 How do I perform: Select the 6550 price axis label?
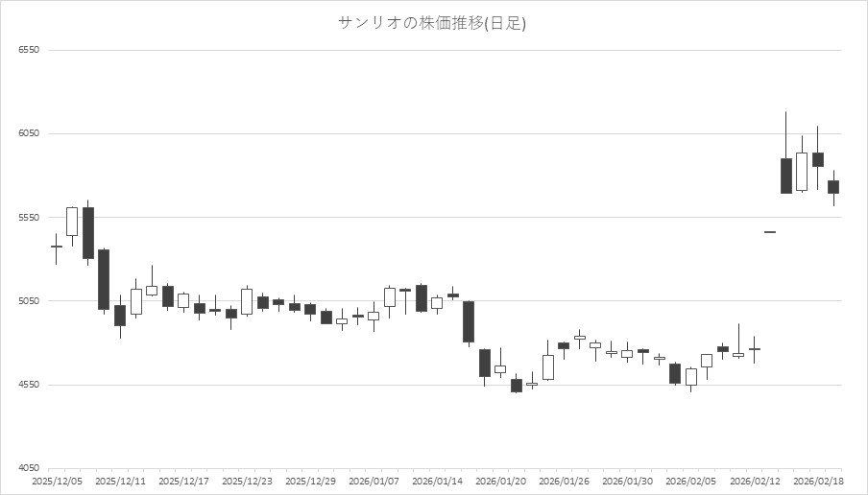coord(28,50)
